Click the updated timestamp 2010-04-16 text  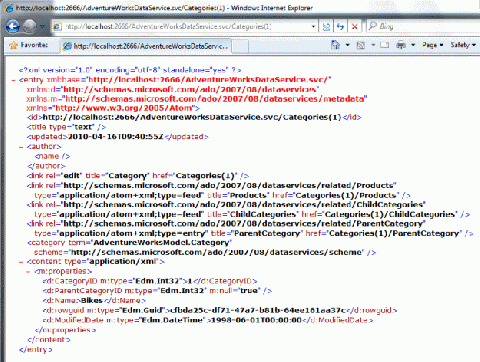coord(116,137)
